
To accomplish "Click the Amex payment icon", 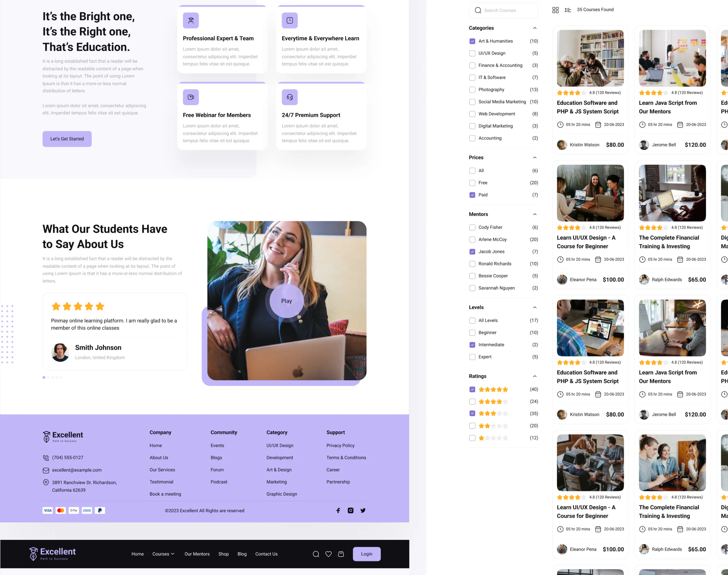I will 87,511.
